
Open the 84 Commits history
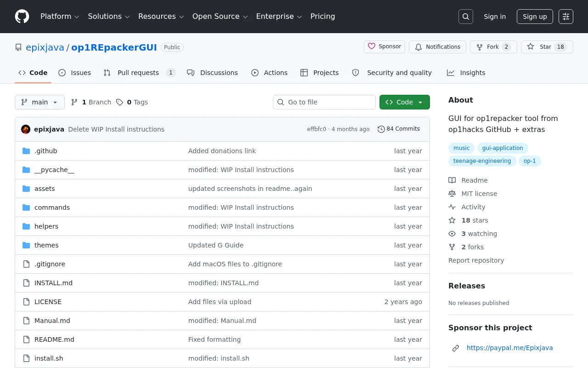[x=399, y=129]
